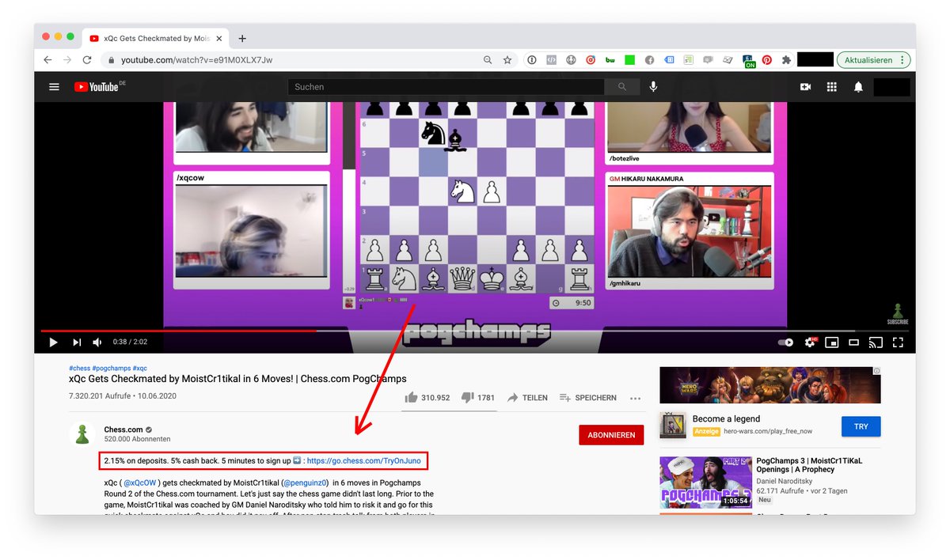Screen dimensions: 950x560
Task: Open the YouTube hamburger guide menu
Action: [x=54, y=87]
